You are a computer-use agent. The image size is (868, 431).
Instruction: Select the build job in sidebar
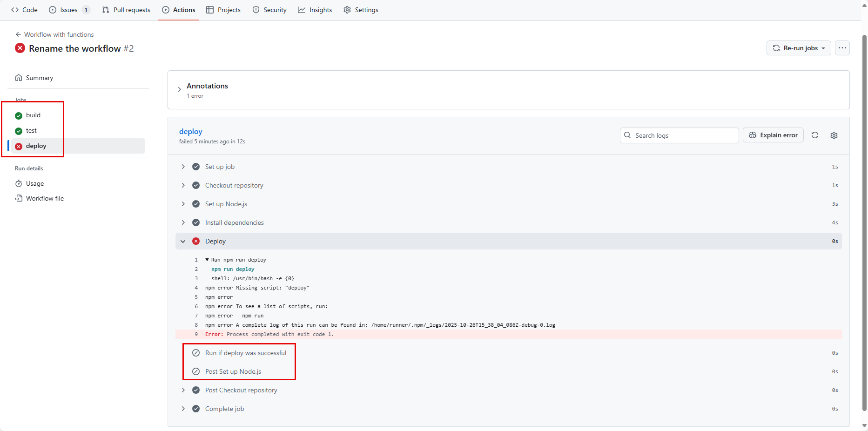[33, 115]
